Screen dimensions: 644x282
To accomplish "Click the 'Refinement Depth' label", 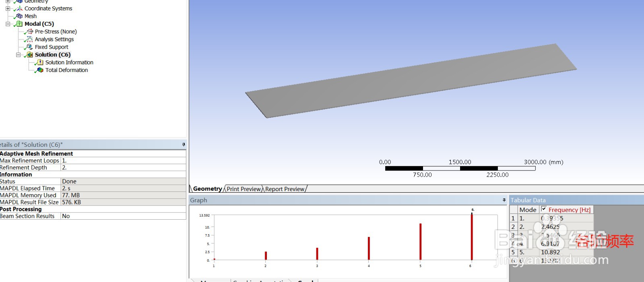I will [x=23, y=167].
